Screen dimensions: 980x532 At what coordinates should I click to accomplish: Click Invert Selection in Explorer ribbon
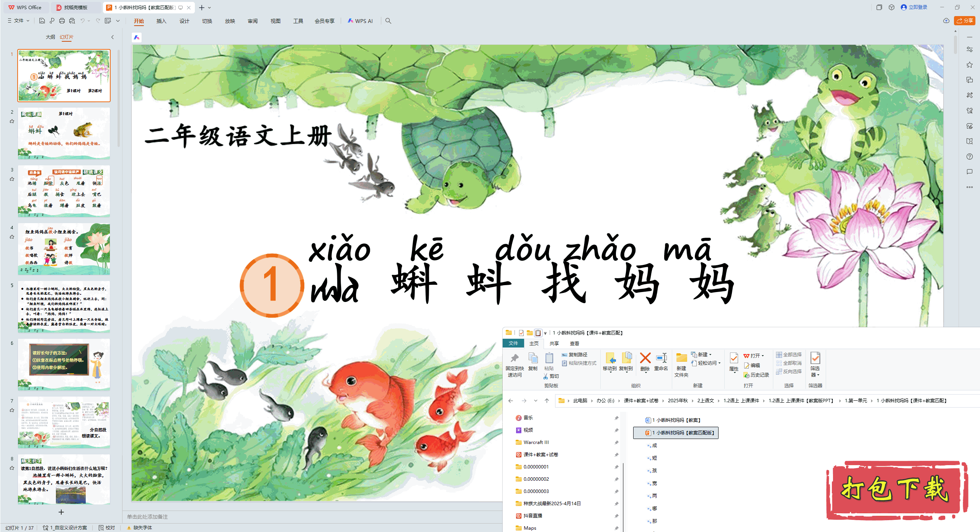tap(789, 371)
